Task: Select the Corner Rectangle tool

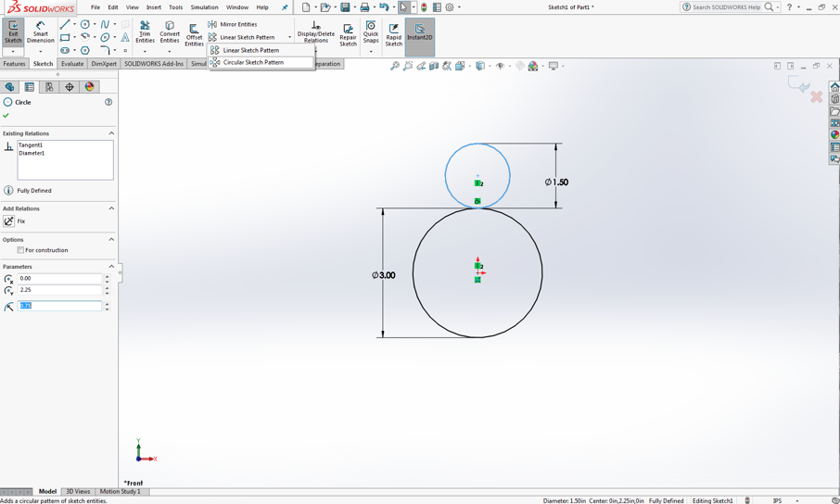Action: click(x=65, y=37)
